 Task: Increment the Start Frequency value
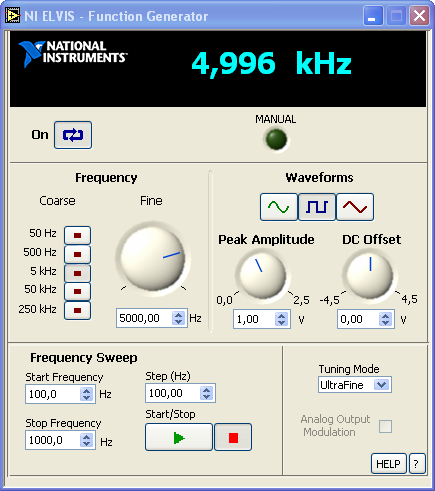click(87, 391)
